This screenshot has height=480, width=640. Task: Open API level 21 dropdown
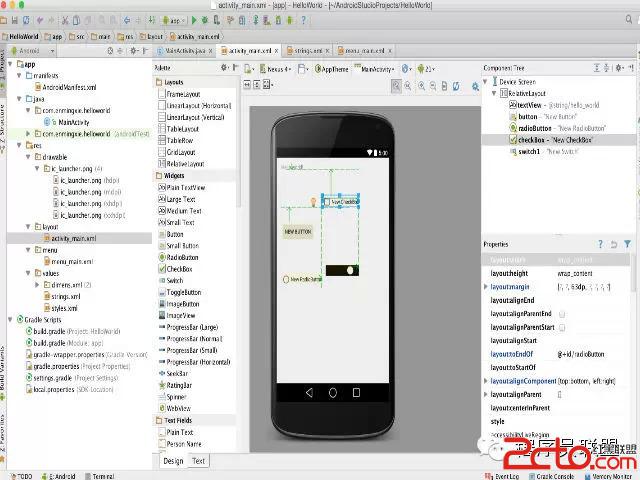pos(427,69)
